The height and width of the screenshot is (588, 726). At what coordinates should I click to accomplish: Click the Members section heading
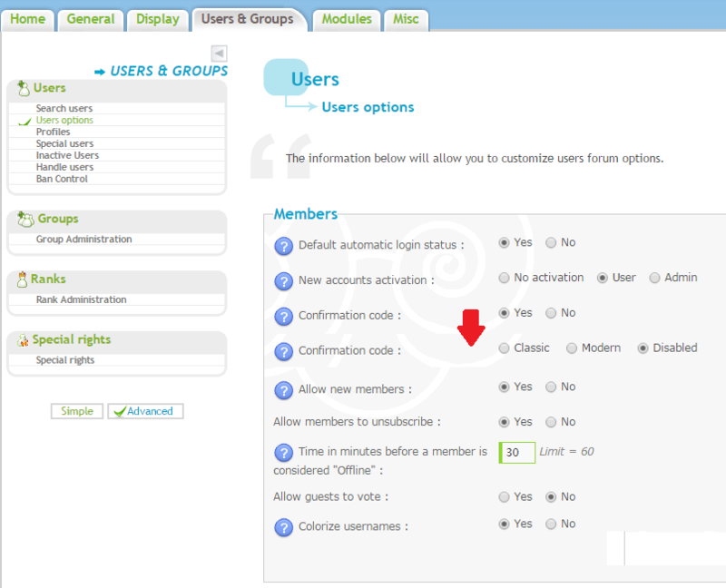306,214
